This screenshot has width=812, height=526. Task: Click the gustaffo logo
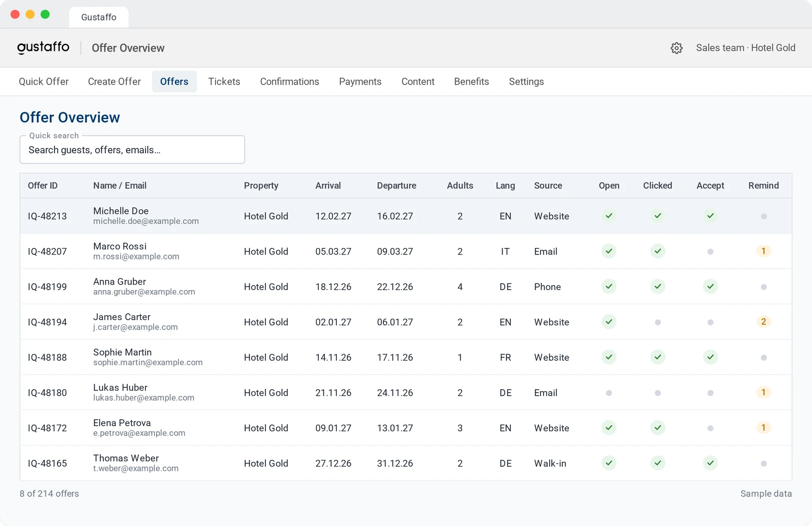(x=44, y=48)
